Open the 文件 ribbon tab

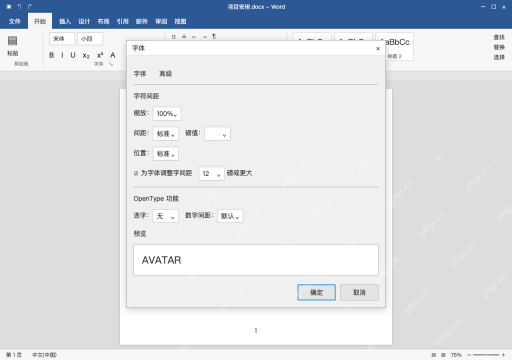[15, 21]
